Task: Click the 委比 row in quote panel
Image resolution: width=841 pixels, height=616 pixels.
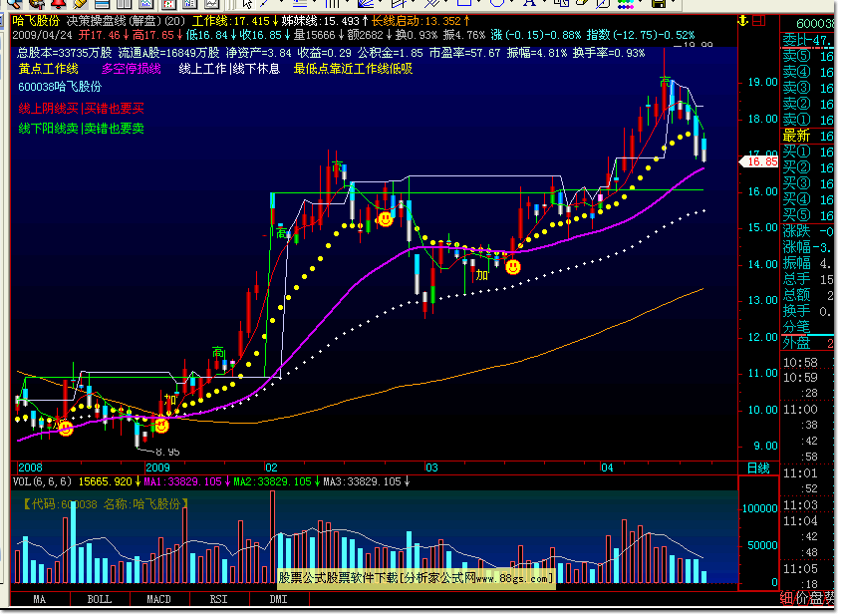Action: point(808,40)
